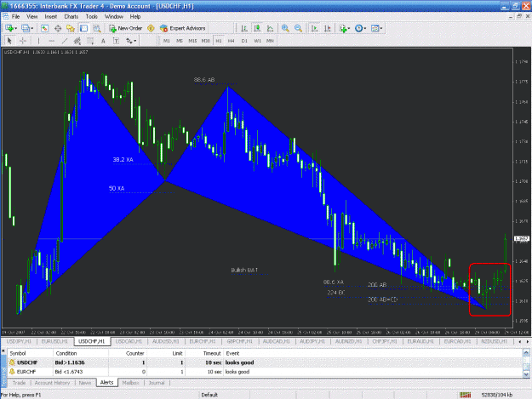Click the Zoom Out magnifier icon

point(298,28)
